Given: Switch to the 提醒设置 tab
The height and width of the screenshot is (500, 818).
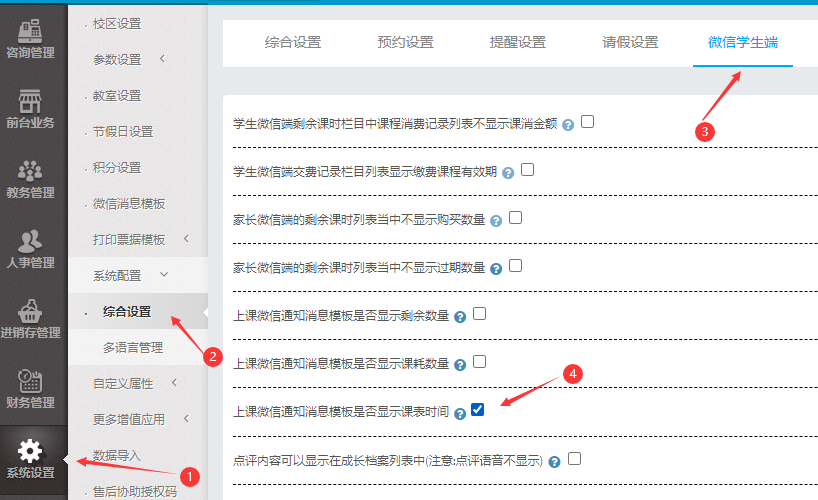Looking at the screenshot, I should click(518, 42).
